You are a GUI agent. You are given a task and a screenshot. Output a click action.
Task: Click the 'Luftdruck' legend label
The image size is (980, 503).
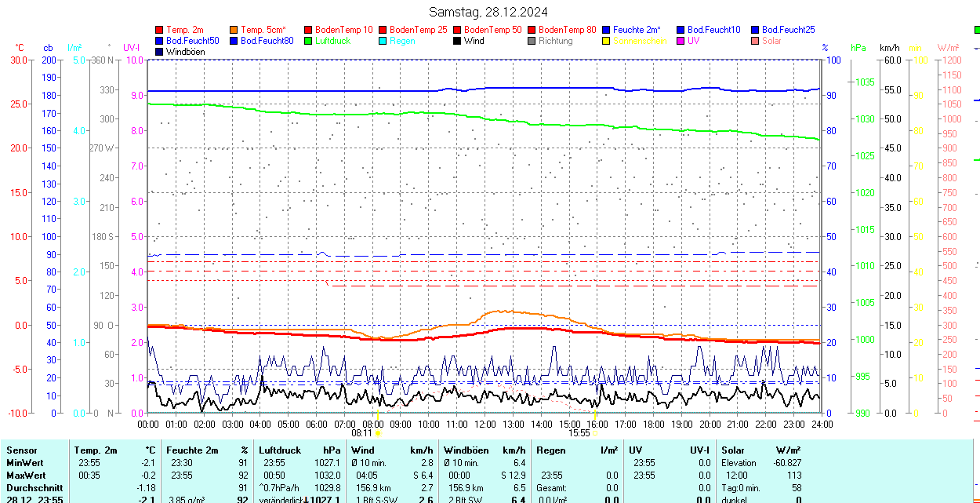pyautogui.click(x=332, y=41)
